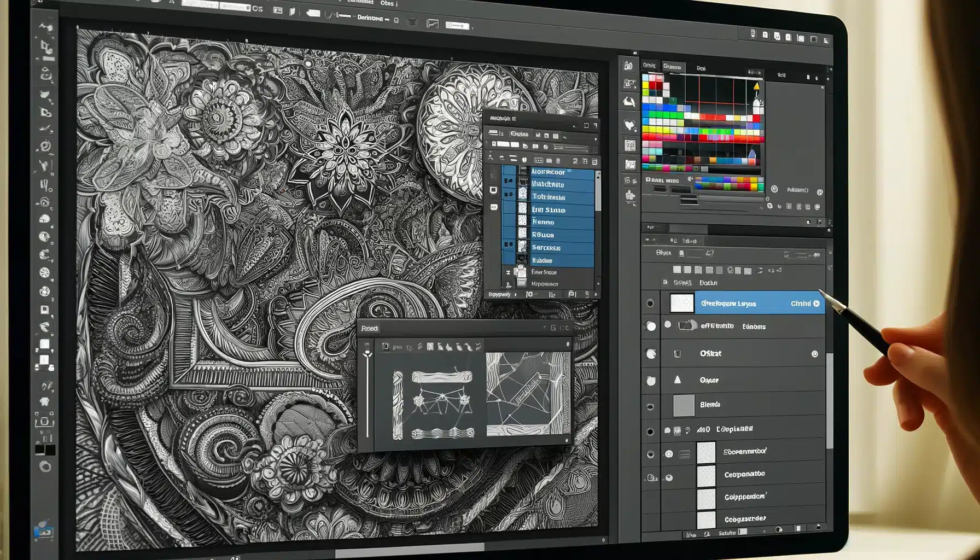Toggle visibility of the 'efFEtonto' layer
This screenshot has height=560, width=980.
(651, 326)
